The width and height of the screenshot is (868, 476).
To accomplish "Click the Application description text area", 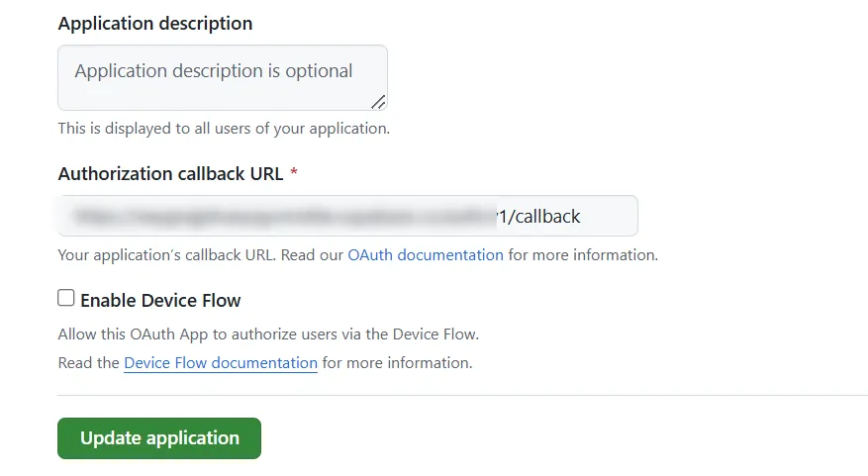I will tap(223, 89).
